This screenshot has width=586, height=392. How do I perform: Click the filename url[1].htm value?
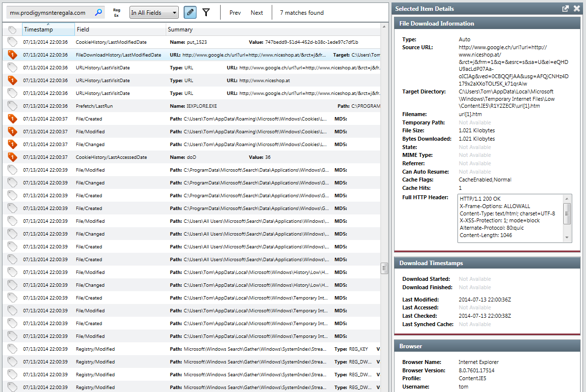coord(470,114)
